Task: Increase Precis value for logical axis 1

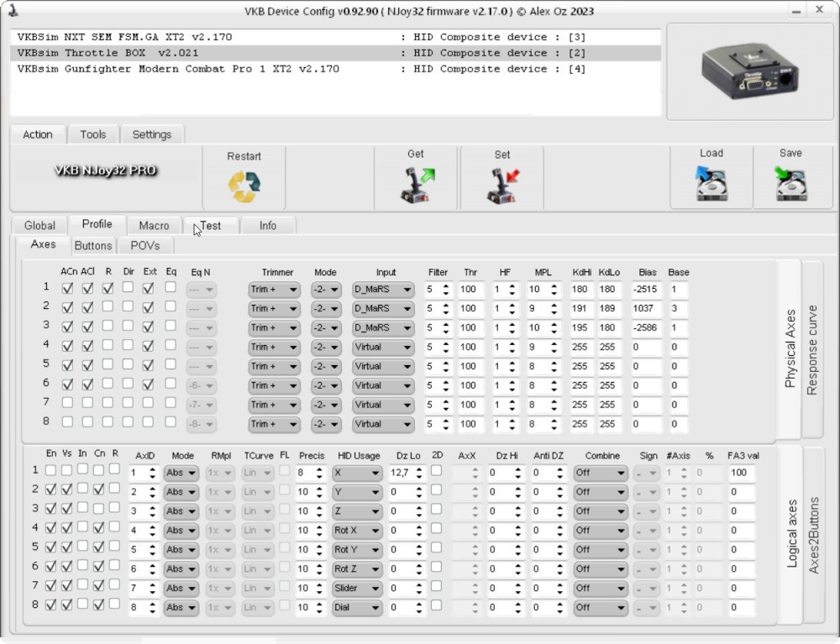Action: (319, 470)
